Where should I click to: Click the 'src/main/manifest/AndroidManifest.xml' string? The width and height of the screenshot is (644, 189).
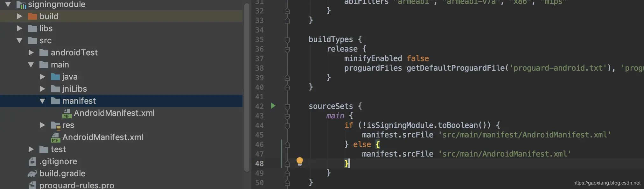coord(524,135)
